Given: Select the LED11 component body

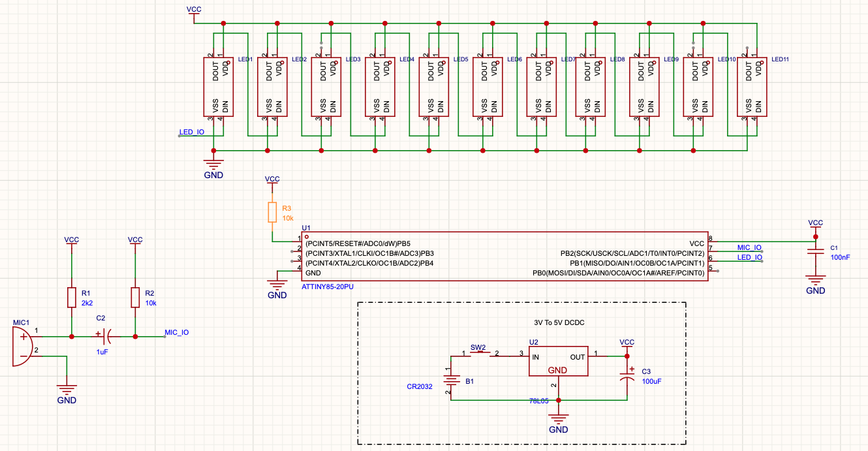Looking at the screenshot, I should [752, 87].
